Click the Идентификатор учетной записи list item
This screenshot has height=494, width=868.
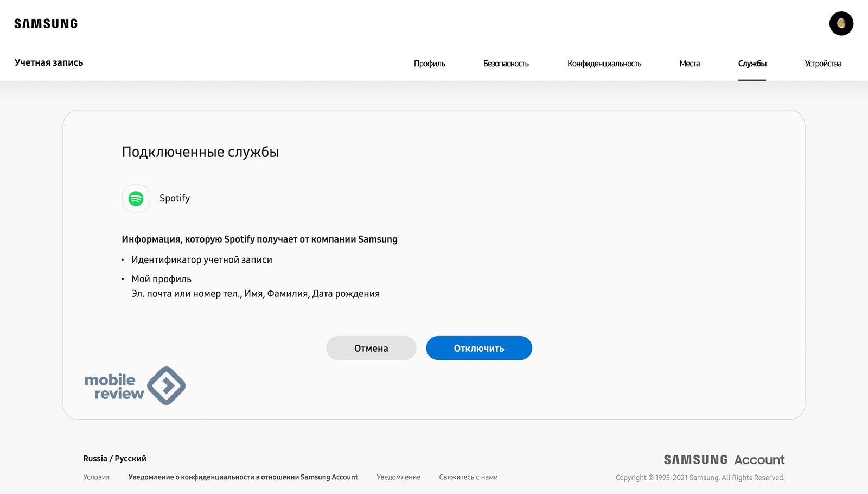[x=202, y=260]
